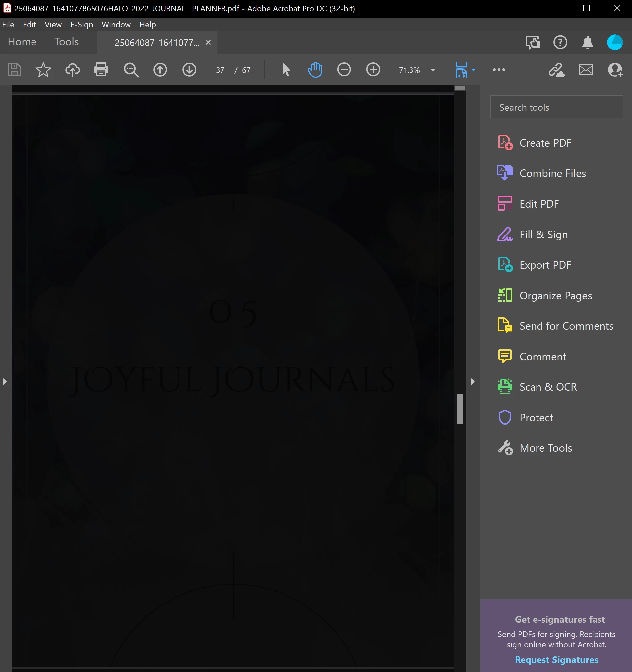Collapse the right tools pane arrow
Image resolution: width=632 pixels, height=672 pixels.
pos(473,382)
